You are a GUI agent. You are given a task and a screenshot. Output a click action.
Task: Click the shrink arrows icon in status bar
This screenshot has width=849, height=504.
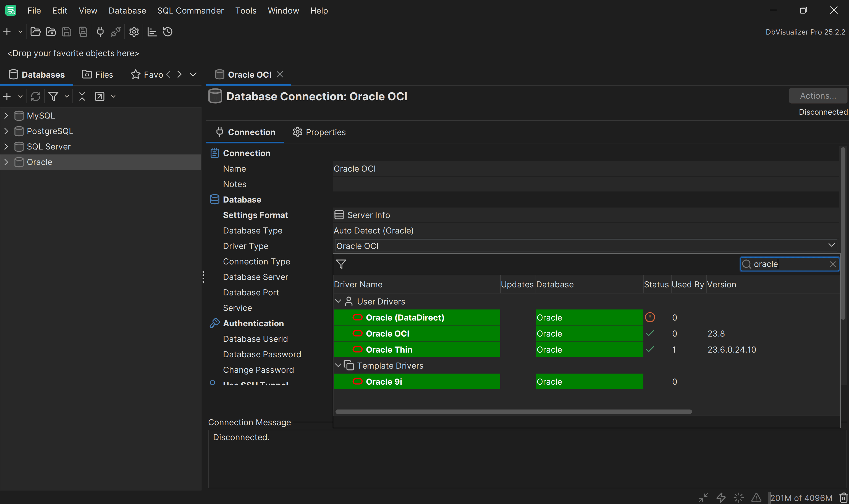703,498
